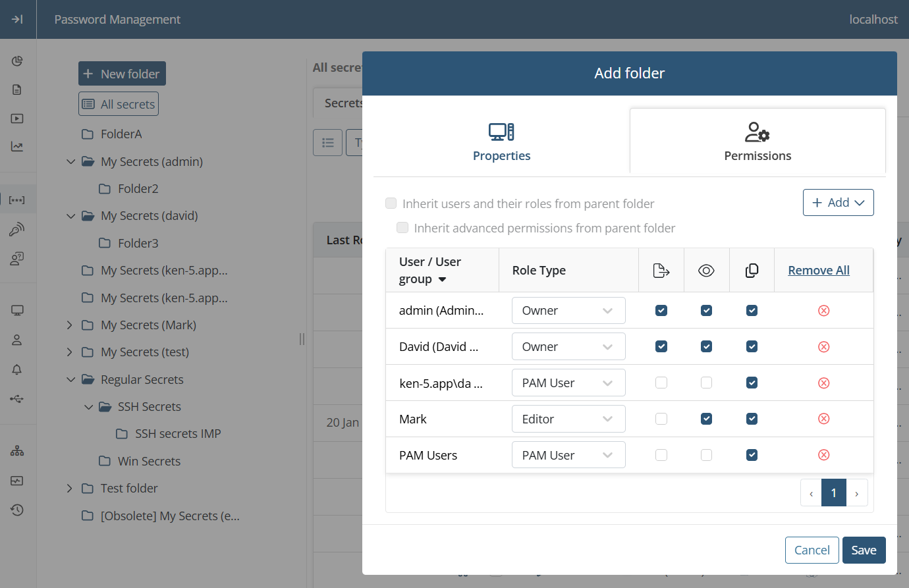
Task: Remove PAM Users group from permissions
Action: click(x=823, y=455)
